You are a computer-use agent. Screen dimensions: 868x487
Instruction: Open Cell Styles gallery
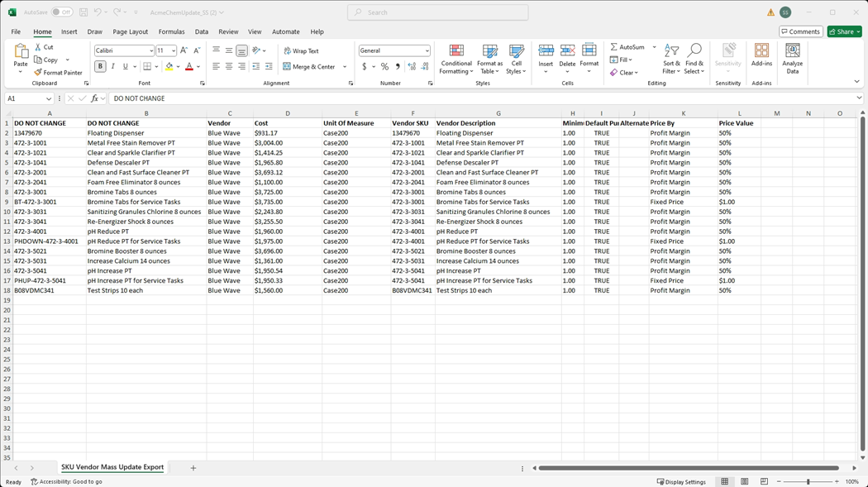(516, 60)
